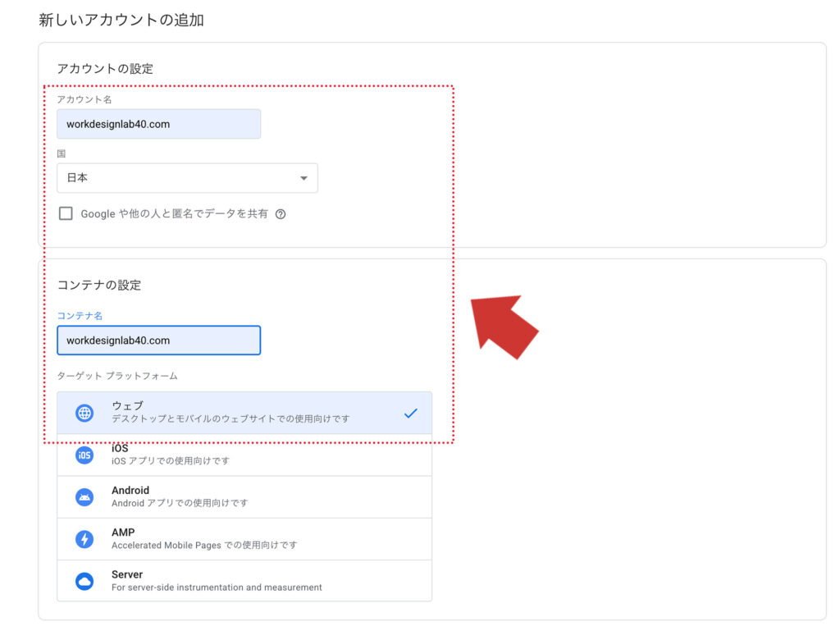Click the iOS platform icon
This screenshot has height=631, width=840.
point(84,455)
